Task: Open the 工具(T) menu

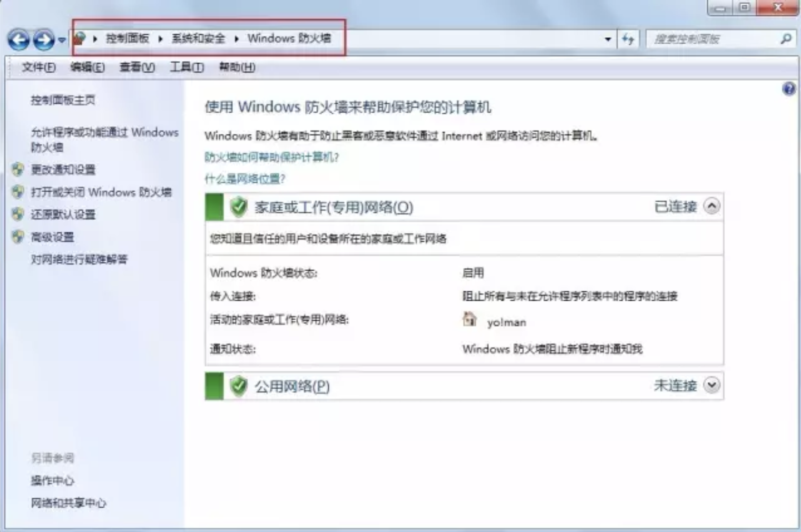Action: coord(187,67)
